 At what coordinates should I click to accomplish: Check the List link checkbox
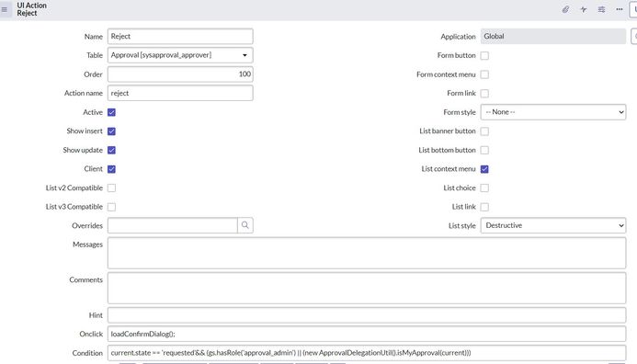484,207
